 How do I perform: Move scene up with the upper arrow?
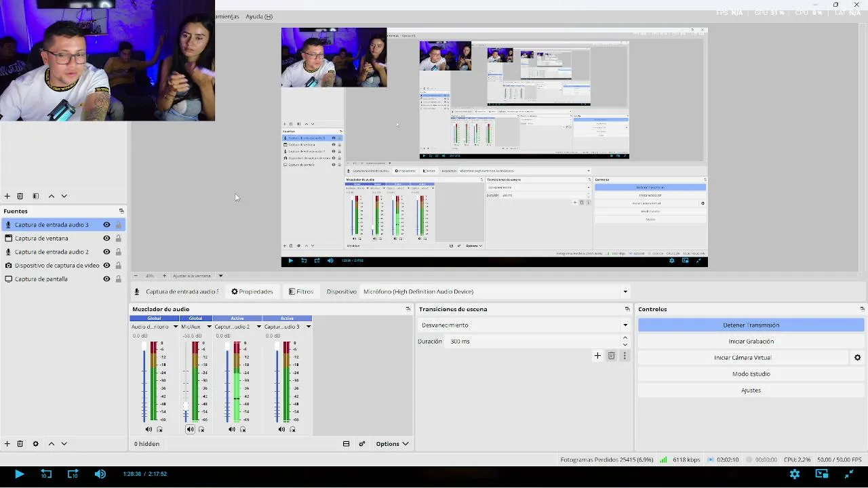click(51, 196)
